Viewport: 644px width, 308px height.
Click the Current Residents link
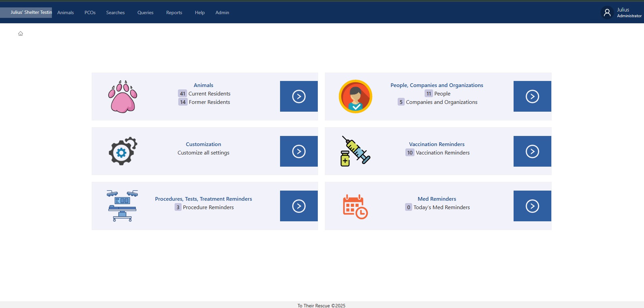pyautogui.click(x=209, y=94)
